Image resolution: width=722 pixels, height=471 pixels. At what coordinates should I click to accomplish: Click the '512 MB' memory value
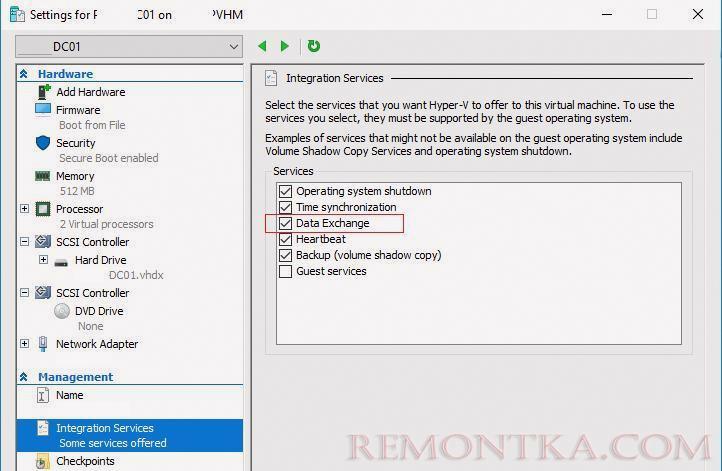[77, 191]
